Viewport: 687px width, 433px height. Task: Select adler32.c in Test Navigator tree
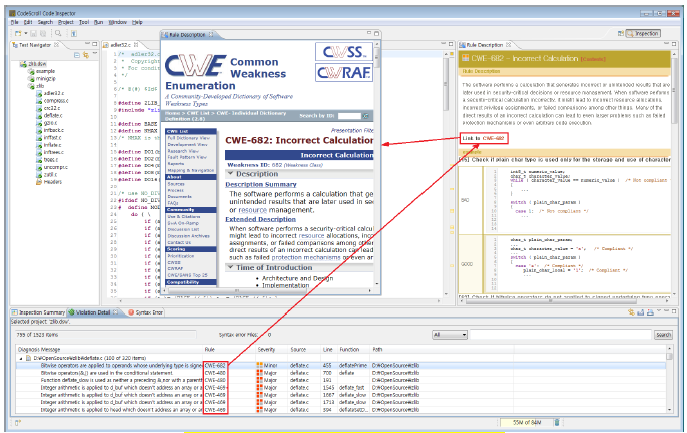(53, 93)
